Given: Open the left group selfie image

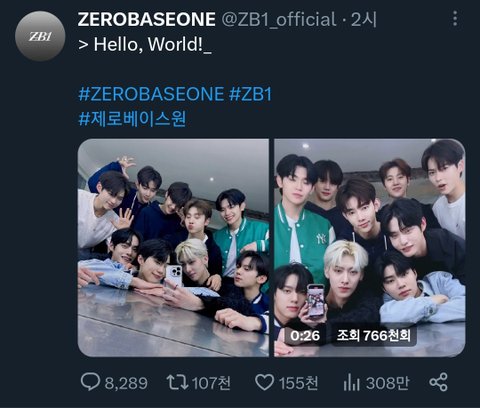Looking at the screenshot, I should click(x=173, y=248).
